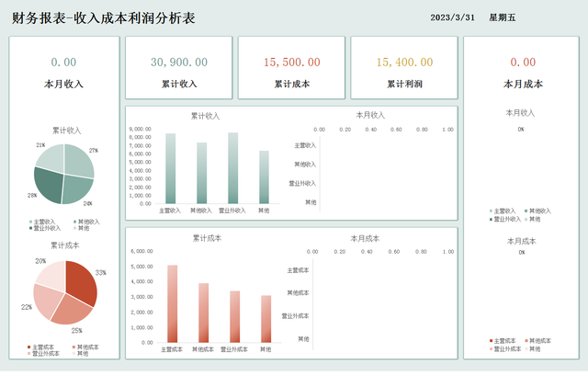Screen dimensions: 588x376
Task: Click 主营收入 legend marker under green pie
Action: coord(30,222)
